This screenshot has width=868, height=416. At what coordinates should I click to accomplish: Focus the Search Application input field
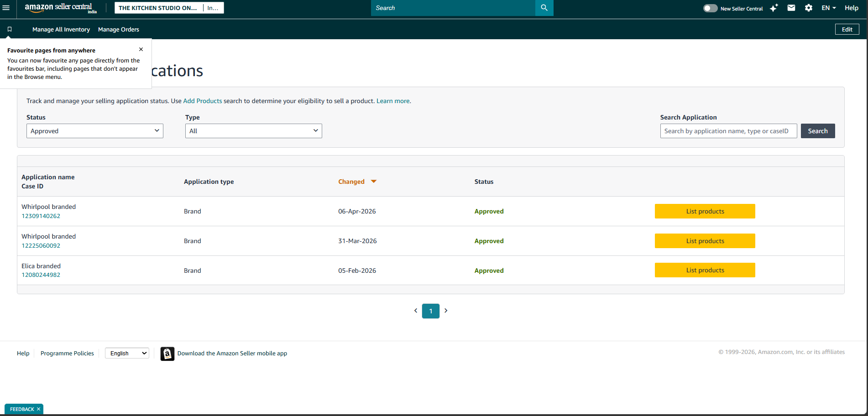tap(729, 131)
